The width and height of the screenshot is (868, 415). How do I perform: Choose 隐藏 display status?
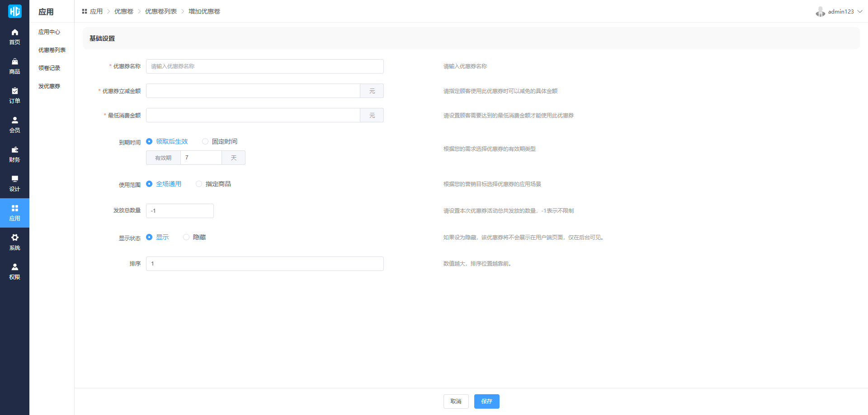point(186,237)
